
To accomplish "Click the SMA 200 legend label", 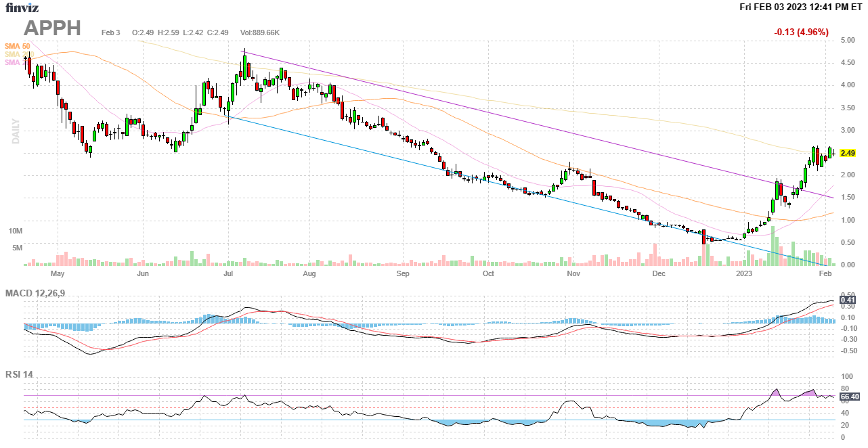I will 18,54.
